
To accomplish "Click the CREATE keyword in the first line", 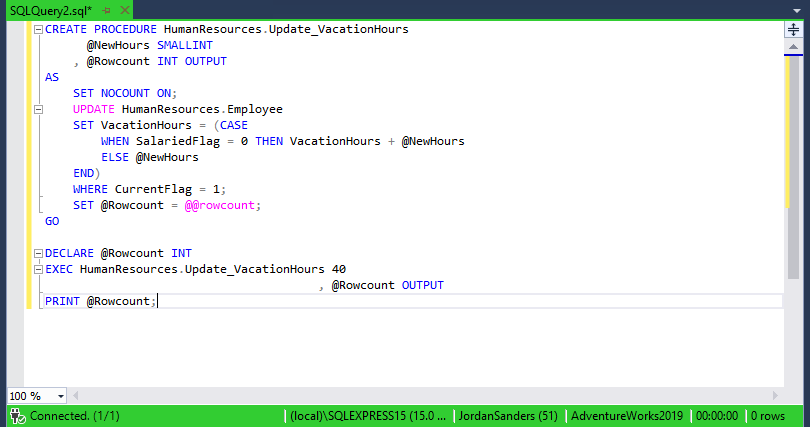I will 66,29.
